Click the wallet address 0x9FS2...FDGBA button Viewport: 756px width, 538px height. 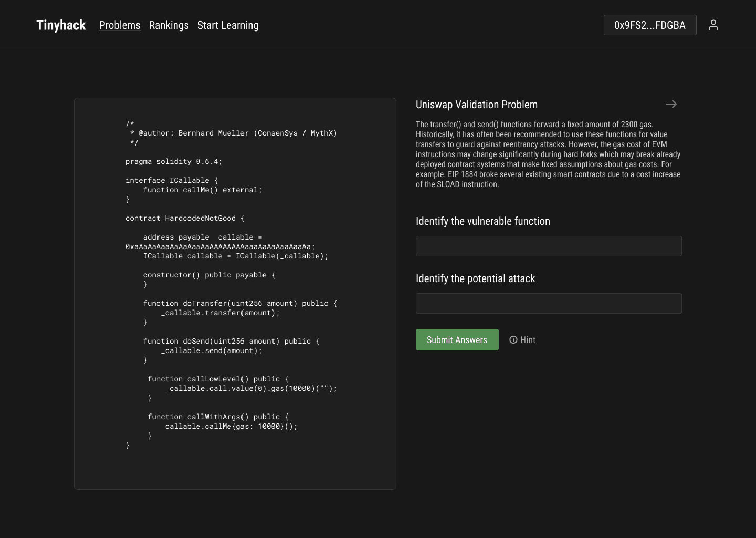650,25
